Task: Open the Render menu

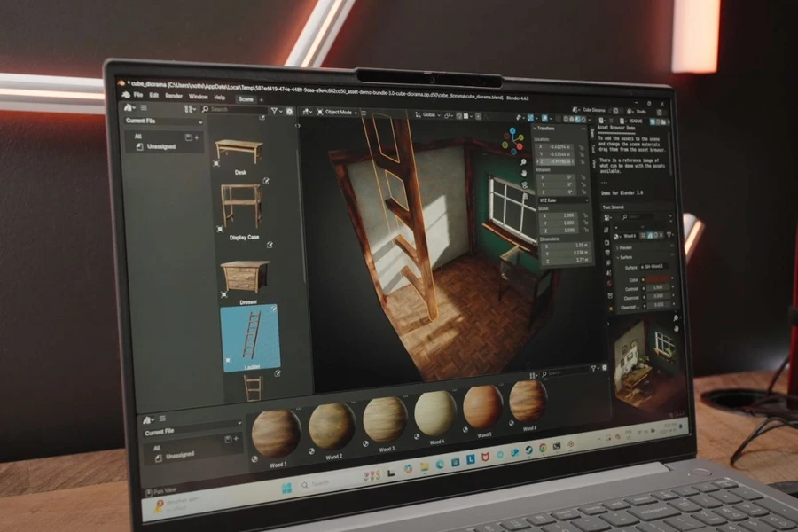Action: (174, 96)
